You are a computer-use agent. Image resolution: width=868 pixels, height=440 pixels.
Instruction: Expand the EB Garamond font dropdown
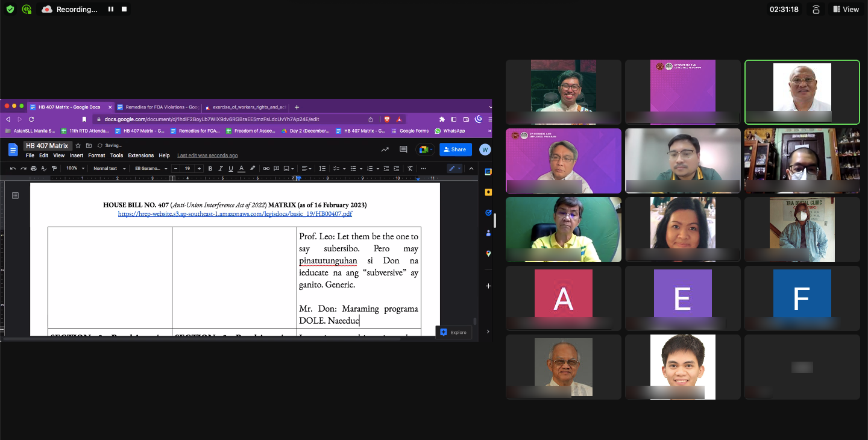click(x=151, y=169)
